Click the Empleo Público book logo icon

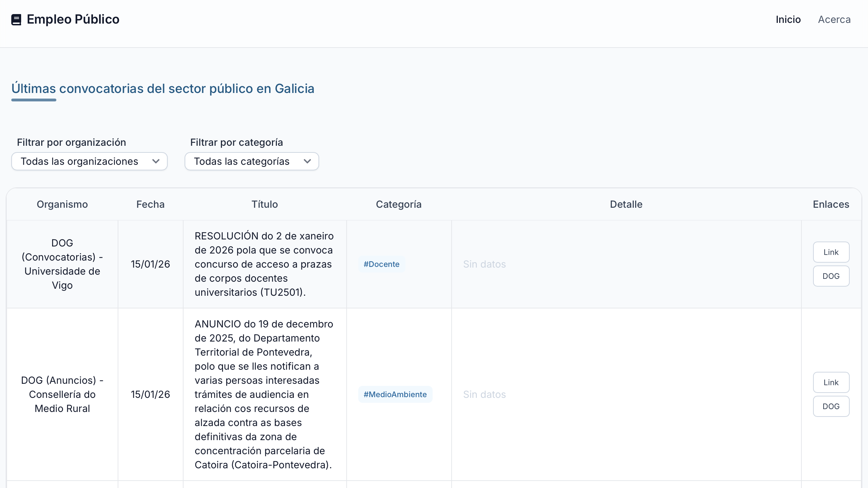(x=16, y=20)
